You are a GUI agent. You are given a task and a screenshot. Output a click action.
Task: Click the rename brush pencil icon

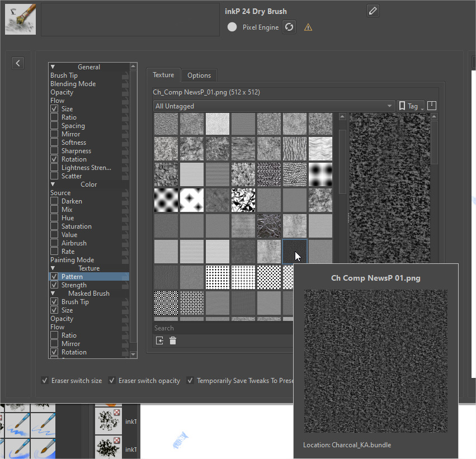pos(373,11)
